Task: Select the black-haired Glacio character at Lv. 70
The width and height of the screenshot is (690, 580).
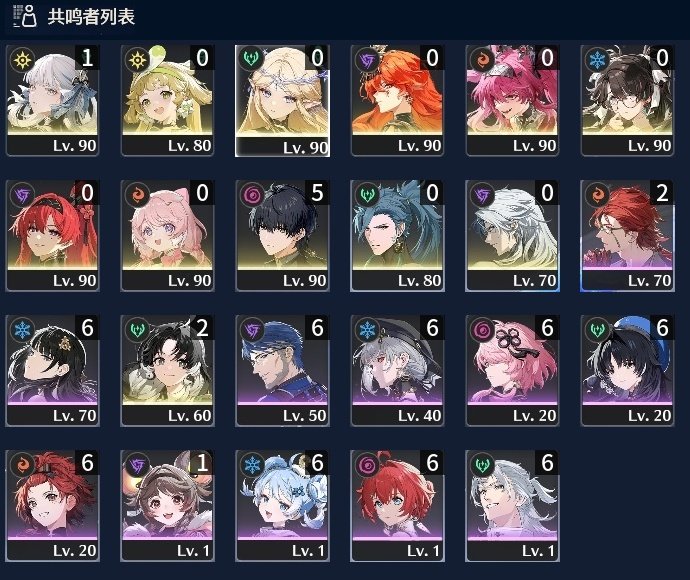Action: click(x=52, y=371)
